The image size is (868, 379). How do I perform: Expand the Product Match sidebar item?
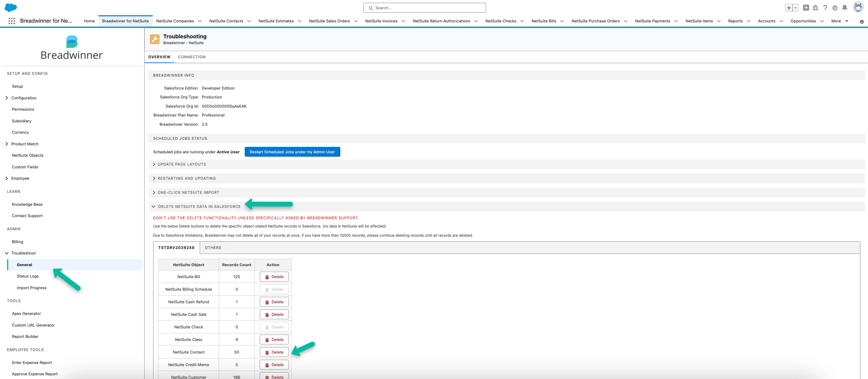(6, 144)
